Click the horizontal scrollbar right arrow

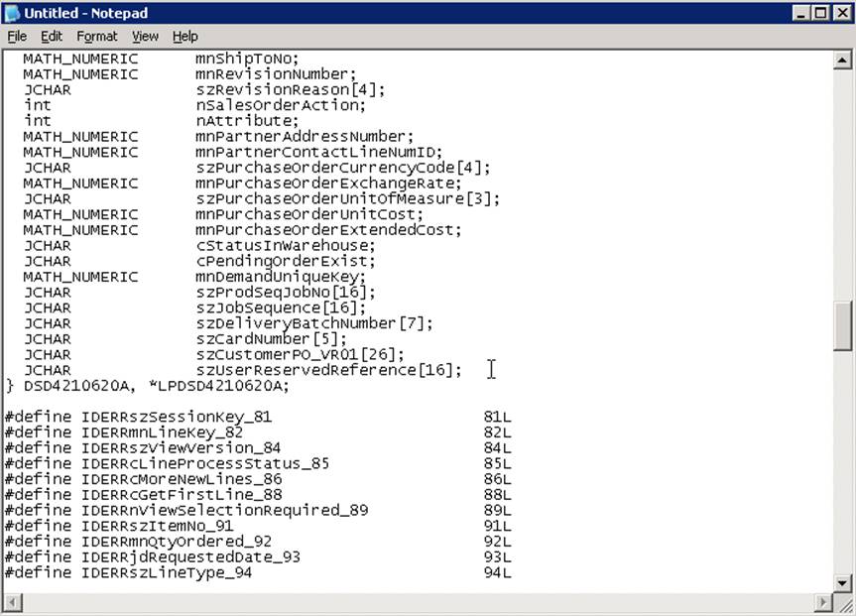pos(823,602)
